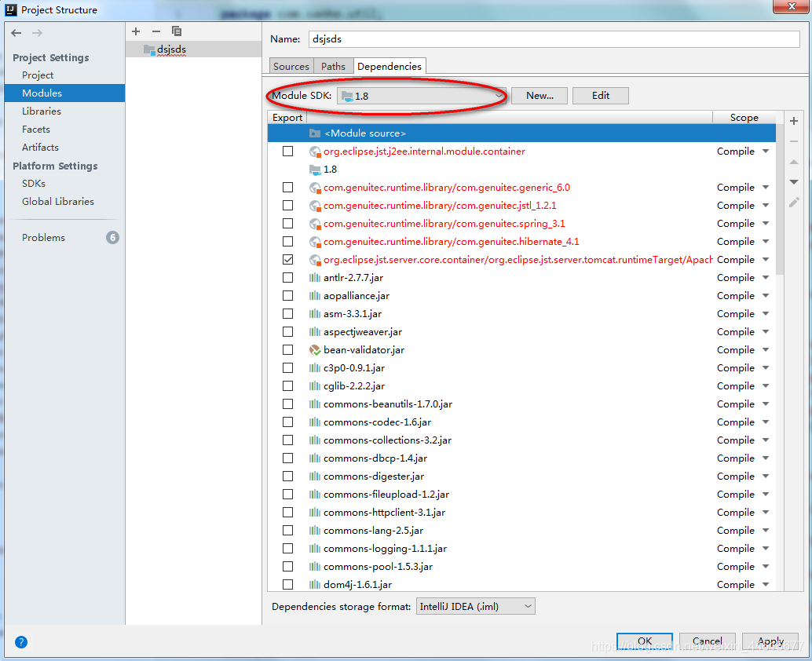Enable export for cglib-2.2.2.jar
Screen dimensions: 812x661
pyautogui.click(x=288, y=385)
